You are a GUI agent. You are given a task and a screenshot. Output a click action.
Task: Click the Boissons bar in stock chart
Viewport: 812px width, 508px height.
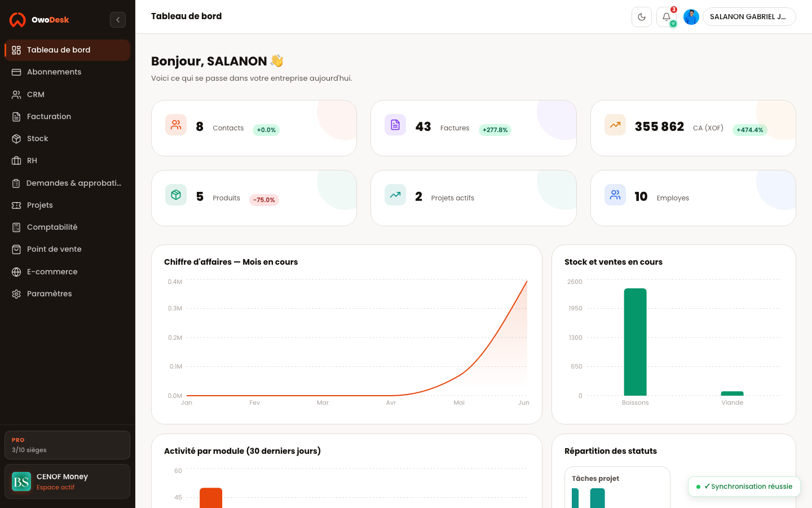[636, 342]
